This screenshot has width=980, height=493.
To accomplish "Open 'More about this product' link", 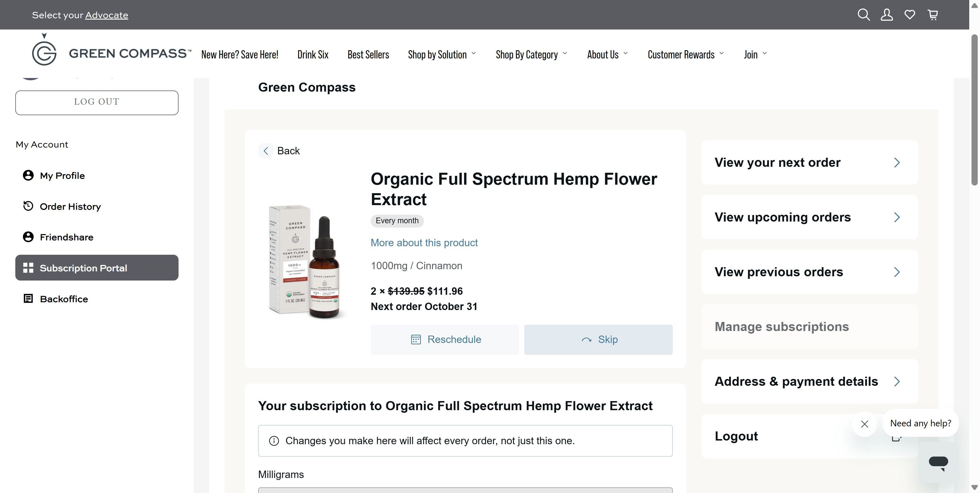I will coord(424,243).
